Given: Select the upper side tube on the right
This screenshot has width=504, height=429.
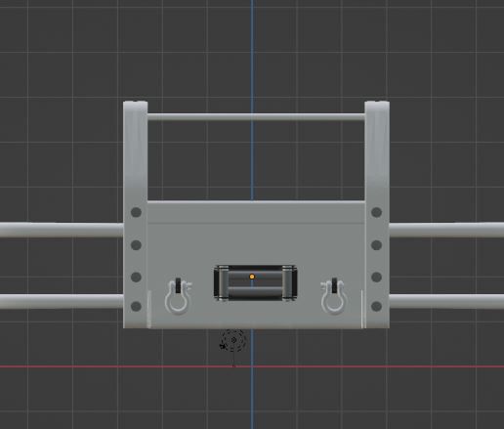Looking at the screenshot, I should click(446, 230).
